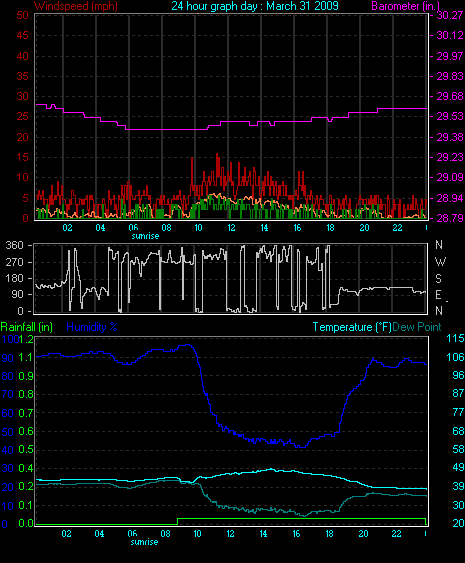465x563 pixels.
Task: Click the 29.83 barometer axis value
Action: (450, 76)
